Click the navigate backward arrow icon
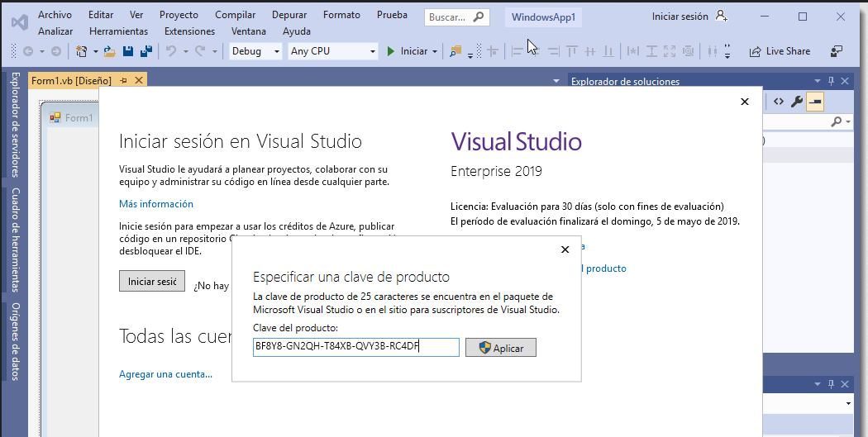Viewport: 868px width, 437px height. [x=27, y=51]
